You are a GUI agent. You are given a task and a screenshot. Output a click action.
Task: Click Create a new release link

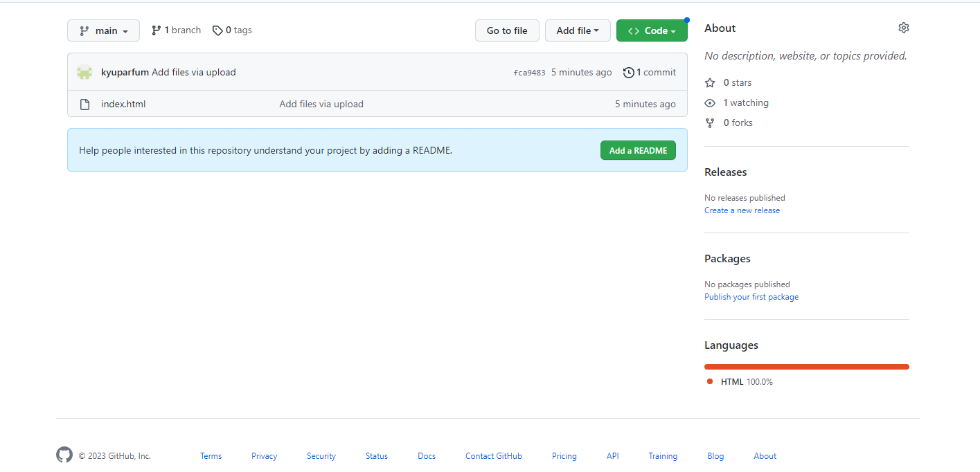click(742, 210)
